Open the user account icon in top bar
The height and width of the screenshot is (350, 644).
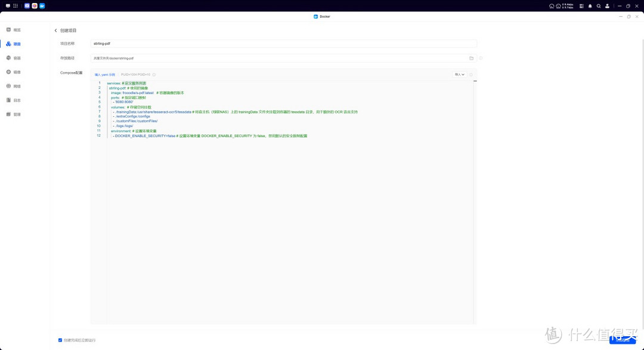point(607,6)
